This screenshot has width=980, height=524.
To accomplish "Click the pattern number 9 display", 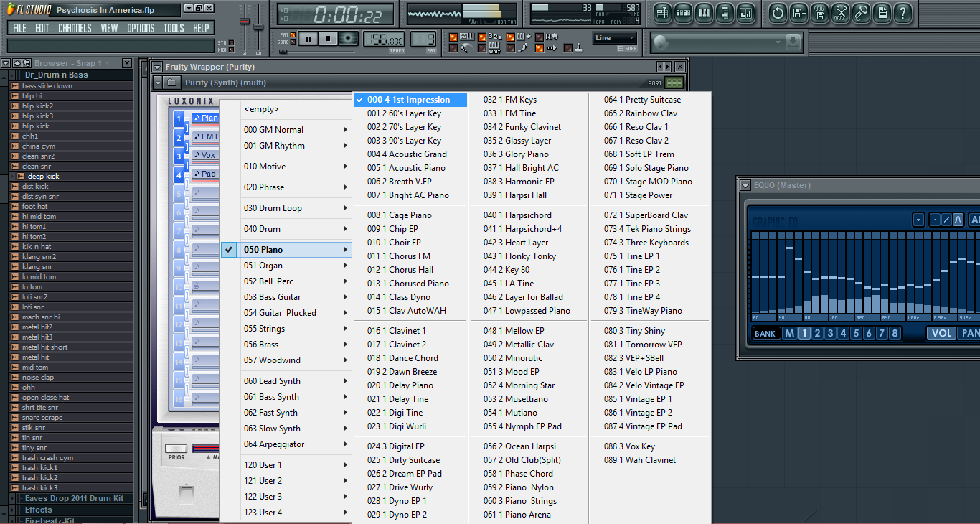I will 423,39.
